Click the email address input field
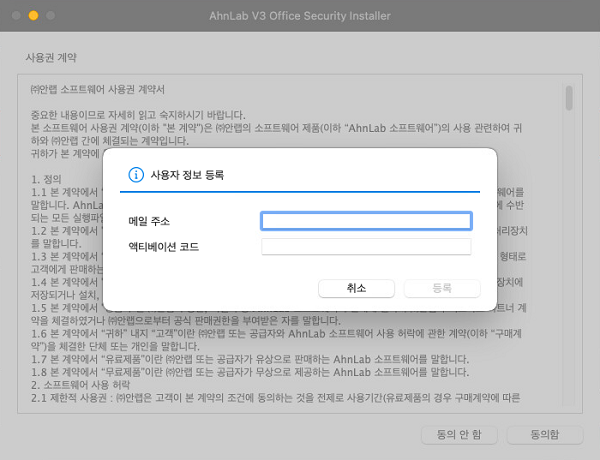This screenshot has height=460, width=600. [366, 221]
